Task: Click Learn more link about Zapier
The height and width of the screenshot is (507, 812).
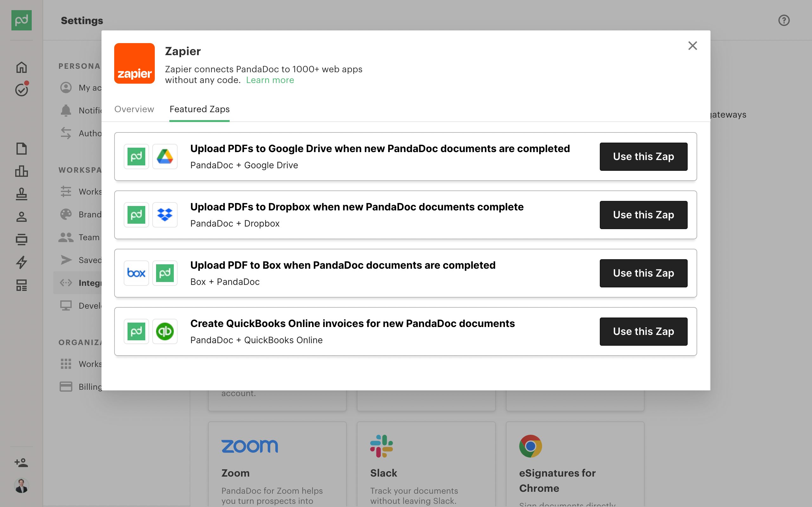Action: tap(270, 80)
